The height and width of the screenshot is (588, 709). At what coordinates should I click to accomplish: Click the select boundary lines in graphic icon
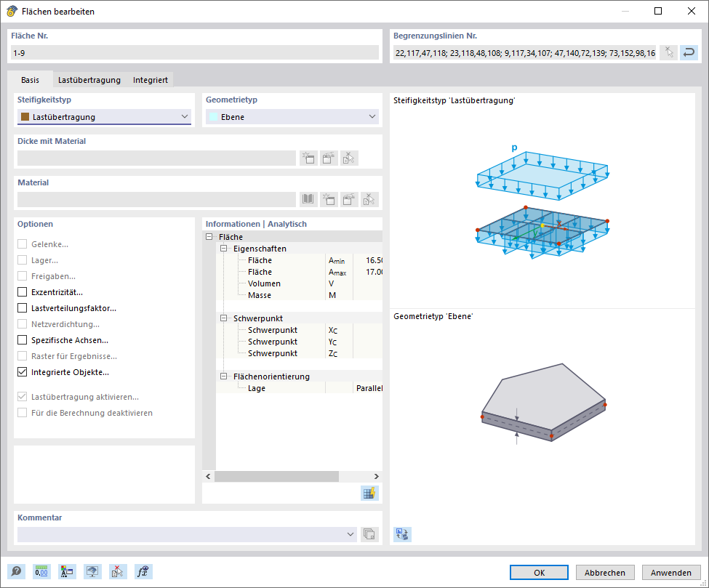tap(669, 53)
